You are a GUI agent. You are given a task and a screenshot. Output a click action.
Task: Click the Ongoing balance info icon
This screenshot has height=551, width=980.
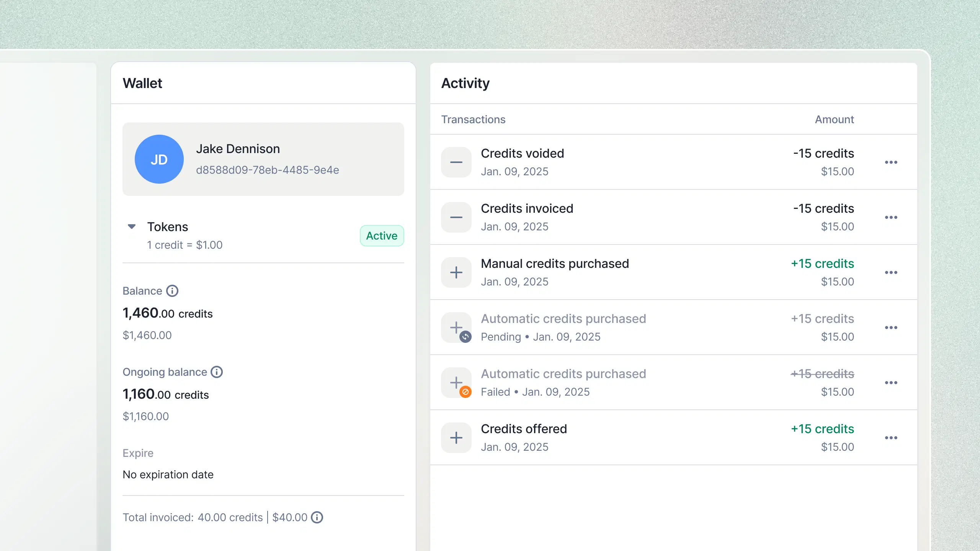click(x=217, y=372)
